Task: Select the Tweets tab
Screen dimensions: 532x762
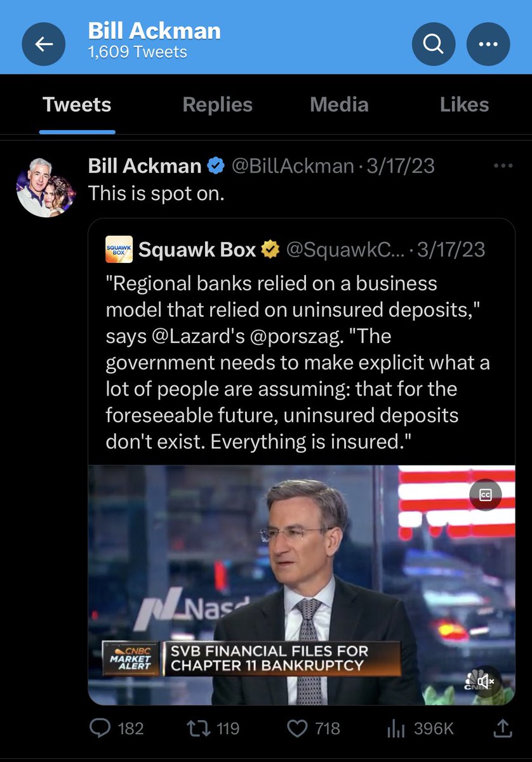Action: pos(77,105)
